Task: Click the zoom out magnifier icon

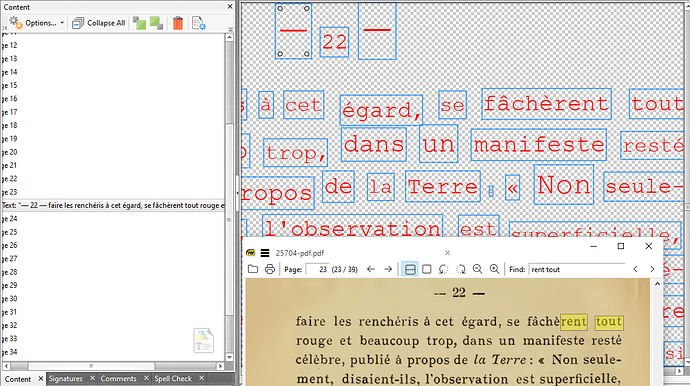Action: (x=477, y=269)
